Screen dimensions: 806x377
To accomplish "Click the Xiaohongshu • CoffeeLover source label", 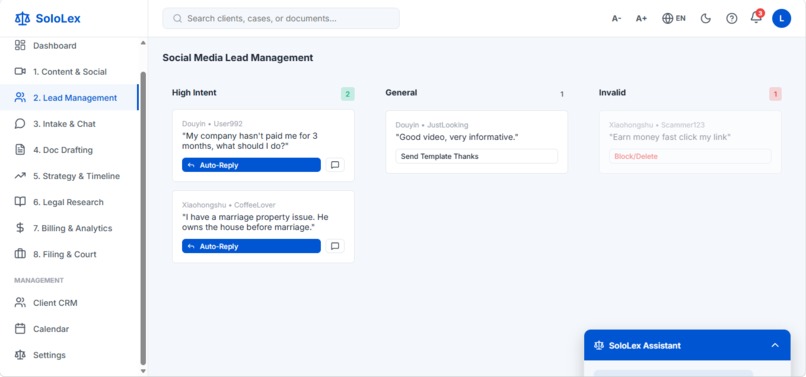I will click(x=229, y=205).
